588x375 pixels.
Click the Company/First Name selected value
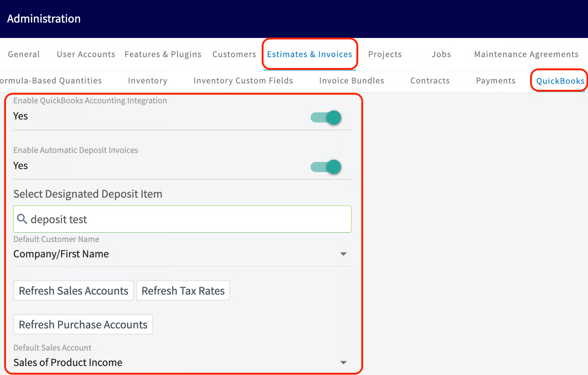click(x=61, y=254)
